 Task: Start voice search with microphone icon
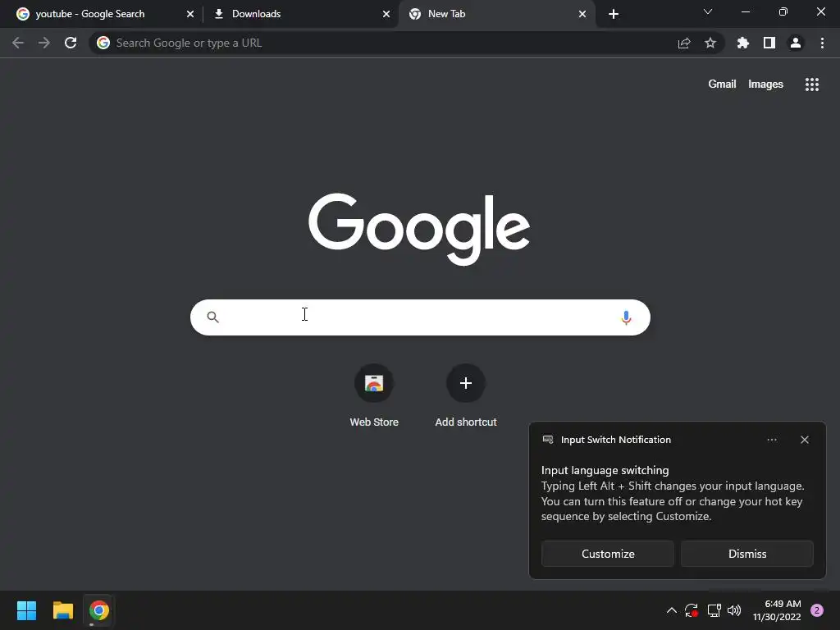(x=626, y=317)
